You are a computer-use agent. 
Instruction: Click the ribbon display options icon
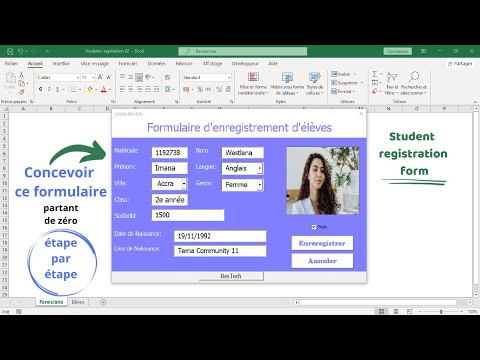(423, 51)
